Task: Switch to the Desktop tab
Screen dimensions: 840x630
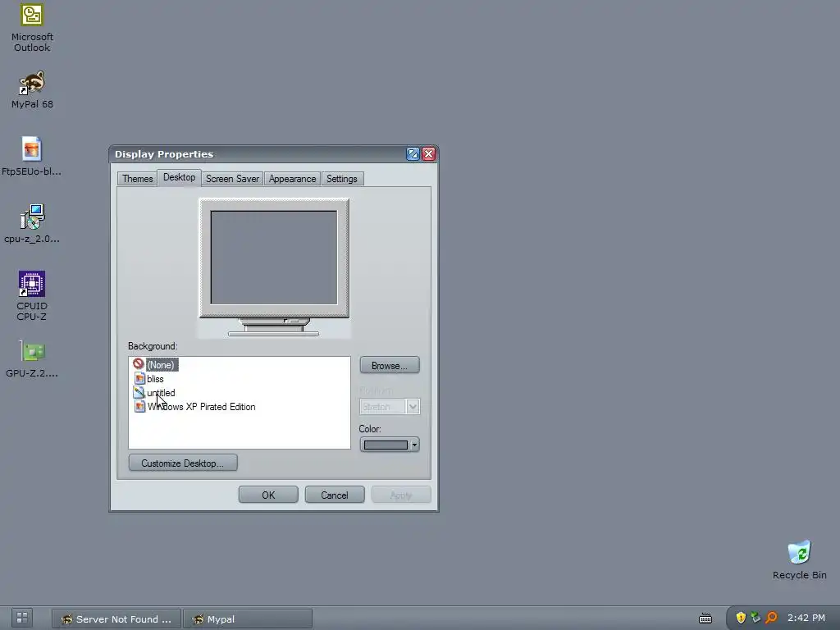Action: click(x=179, y=177)
